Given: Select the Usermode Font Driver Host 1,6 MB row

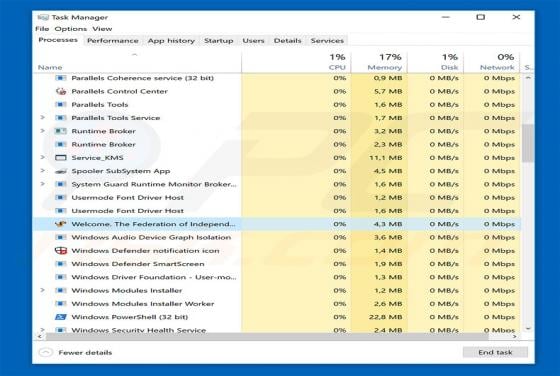Looking at the screenshot, I should point(277,211).
